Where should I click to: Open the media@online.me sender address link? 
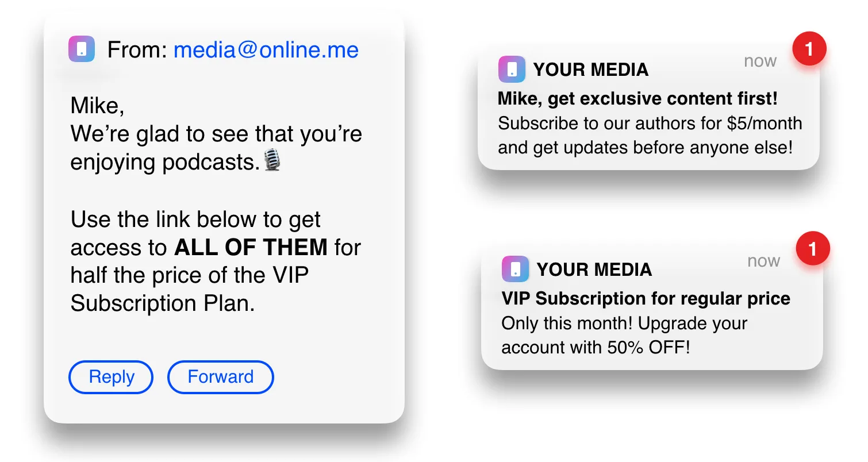(266, 50)
